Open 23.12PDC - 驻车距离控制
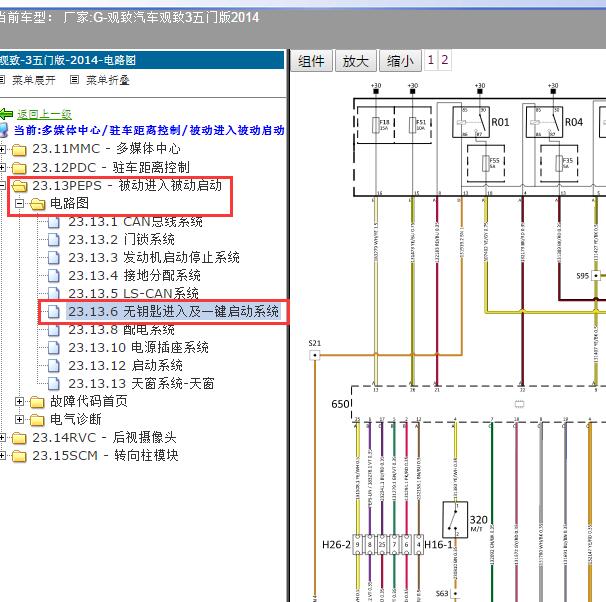Viewport: 606px width, 602px height. tap(111, 167)
